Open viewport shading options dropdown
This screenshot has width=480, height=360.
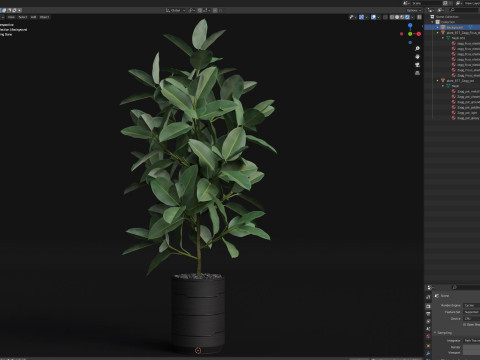tap(412, 17)
